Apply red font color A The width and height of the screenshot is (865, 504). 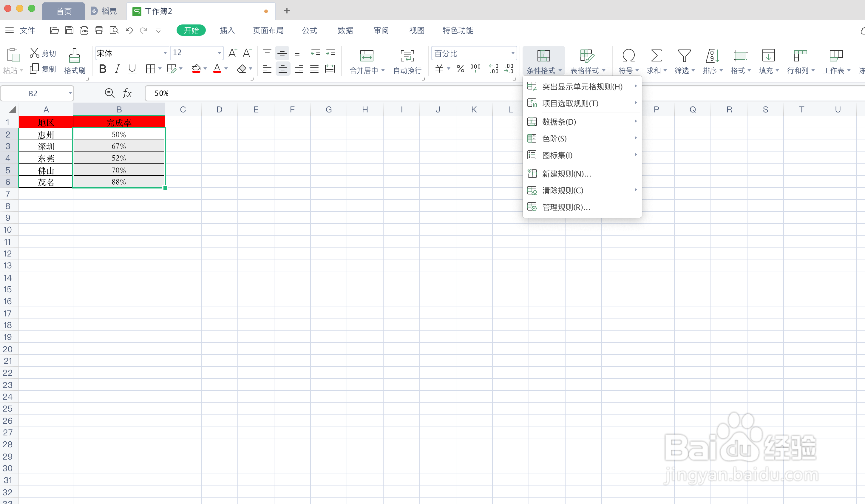pyautogui.click(x=217, y=69)
